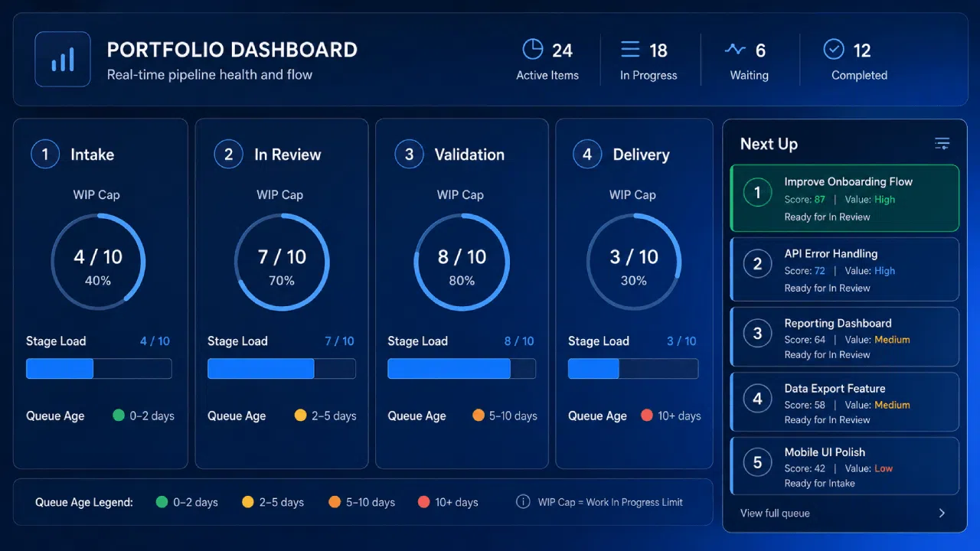Click the Validation stage heading
Viewport: 980px width, 551px height.
point(469,155)
